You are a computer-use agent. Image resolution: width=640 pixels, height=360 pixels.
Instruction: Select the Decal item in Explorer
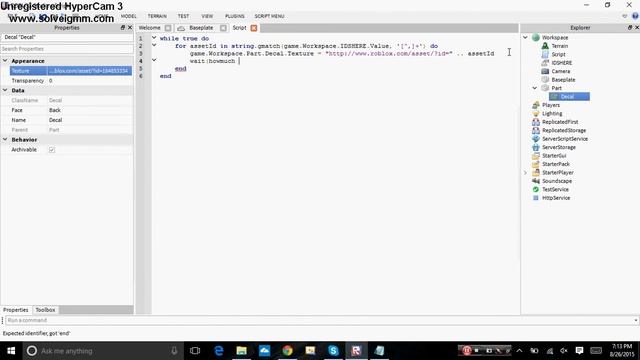click(x=569, y=97)
